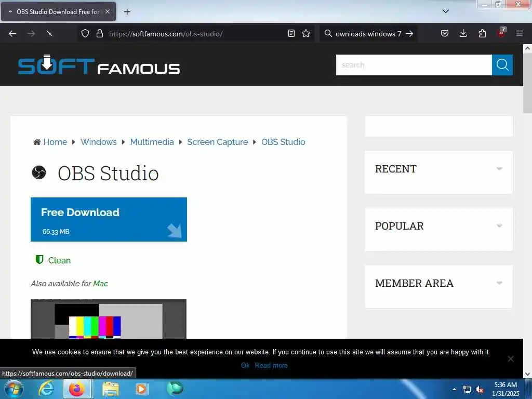Open the extensions puzzle icon
This screenshot has width=532, height=399.
pyautogui.click(x=482, y=33)
